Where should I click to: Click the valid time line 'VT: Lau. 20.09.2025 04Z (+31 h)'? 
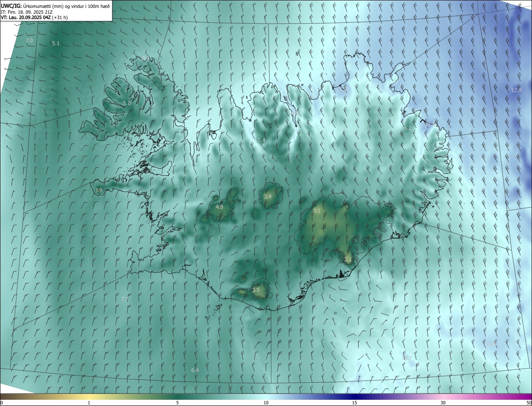pos(34,17)
